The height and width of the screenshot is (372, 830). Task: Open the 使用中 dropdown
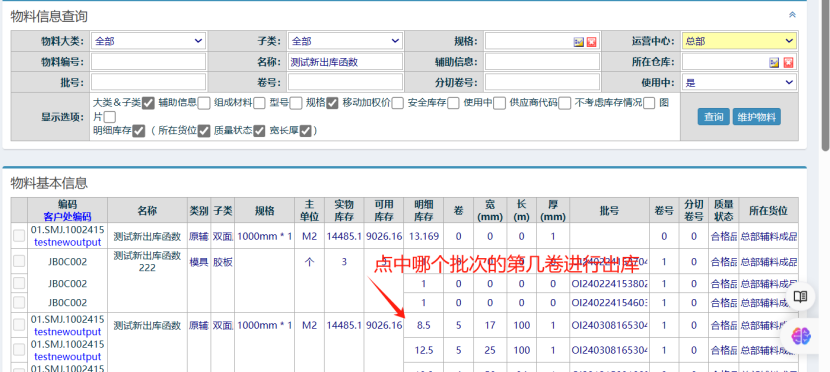739,82
